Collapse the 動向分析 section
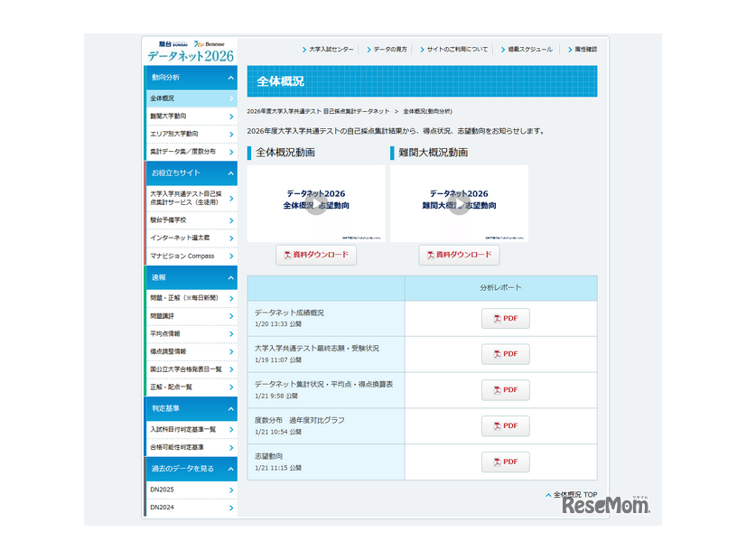Screen dimensions: 746x560 pos(190,79)
